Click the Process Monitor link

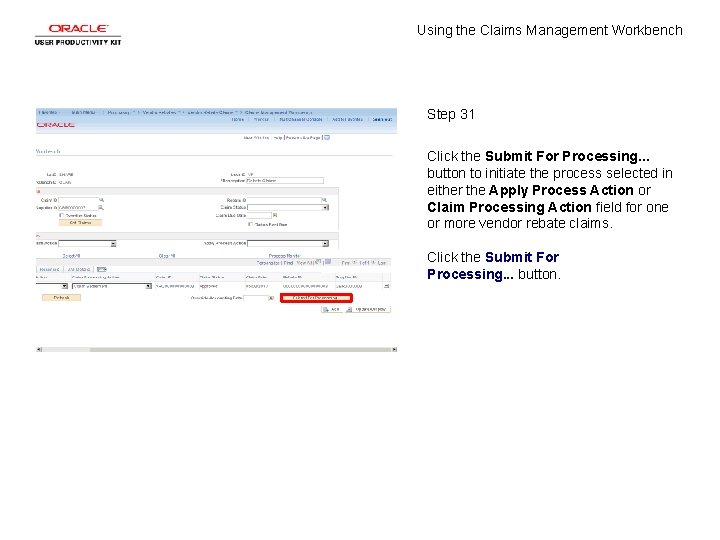pyautogui.click(x=285, y=256)
